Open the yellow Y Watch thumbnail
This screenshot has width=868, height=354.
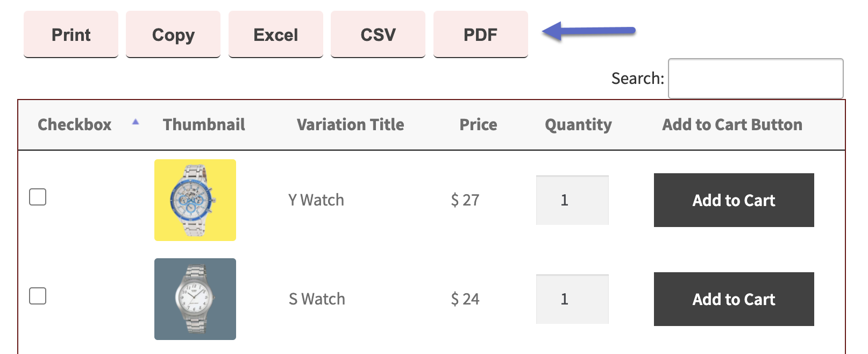[195, 200]
